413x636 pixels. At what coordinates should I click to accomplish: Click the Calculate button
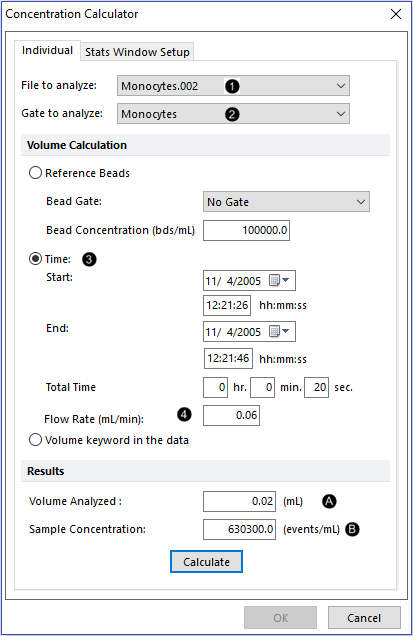tap(206, 562)
